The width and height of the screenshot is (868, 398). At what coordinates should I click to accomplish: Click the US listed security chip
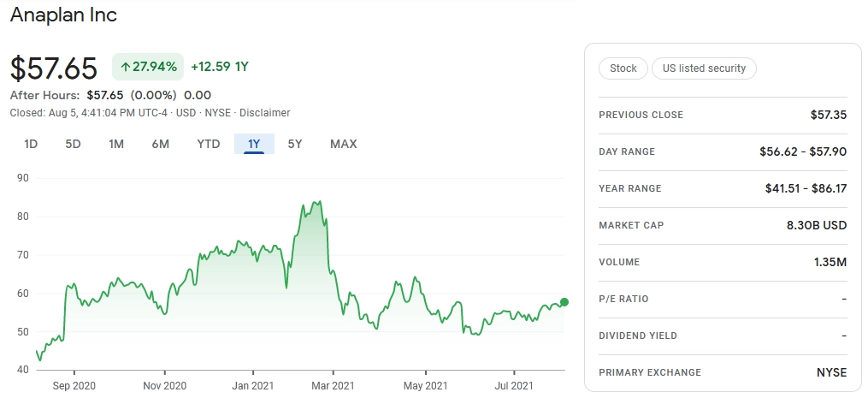coord(704,68)
